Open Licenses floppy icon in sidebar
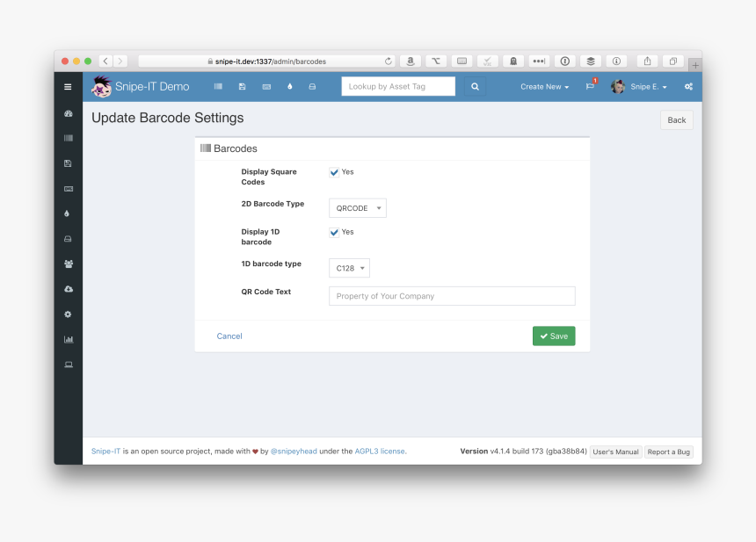The width and height of the screenshot is (756, 542). [x=68, y=163]
